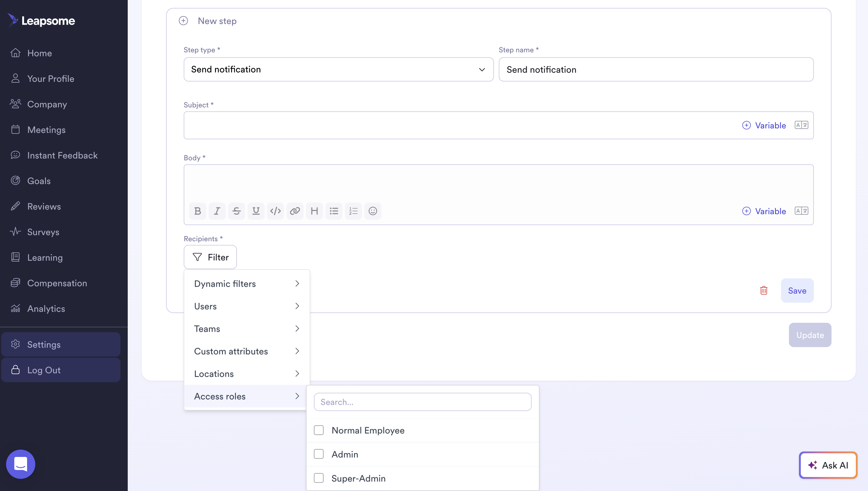This screenshot has width=868, height=491.
Task: Open the support chat bubble
Action: pyautogui.click(x=21, y=464)
